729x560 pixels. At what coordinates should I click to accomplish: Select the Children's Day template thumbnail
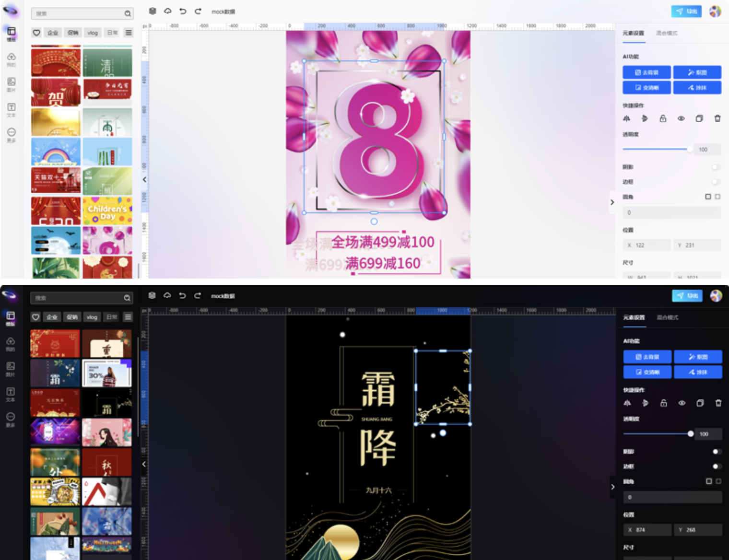pos(107,211)
